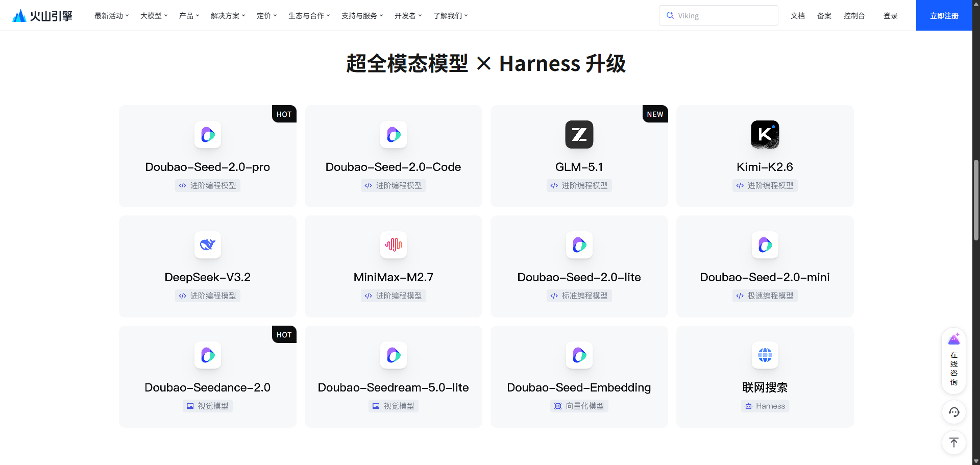980x465 pixels.
Task: Expand the 大模型 menu
Action: tap(154, 16)
